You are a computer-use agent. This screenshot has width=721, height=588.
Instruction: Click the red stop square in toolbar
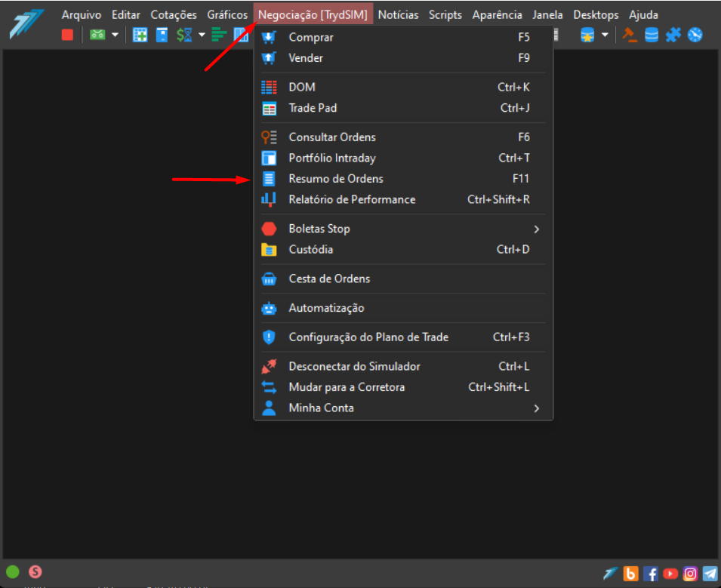coord(68,35)
